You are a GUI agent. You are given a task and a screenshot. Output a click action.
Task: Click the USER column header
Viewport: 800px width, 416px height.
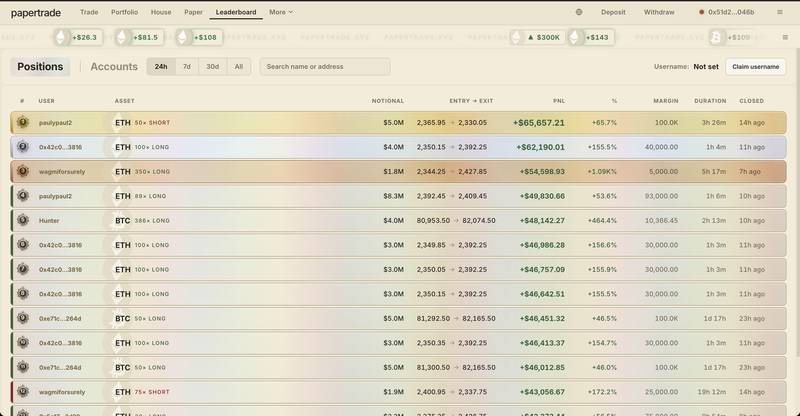[46, 101]
